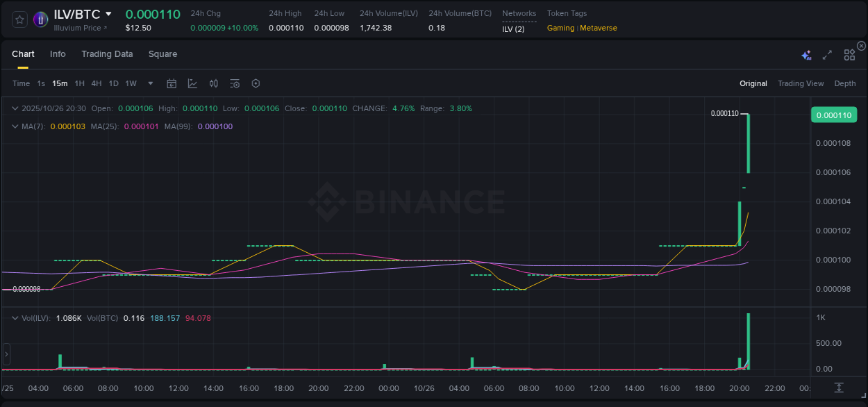This screenshot has height=407, width=868.
Task: Select the 1W timeframe
Action: [131, 83]
